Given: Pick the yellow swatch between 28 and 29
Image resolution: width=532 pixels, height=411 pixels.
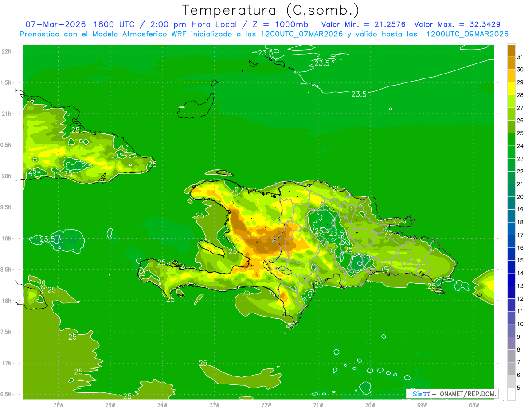Looking at the screenshot, I should 512,89.
